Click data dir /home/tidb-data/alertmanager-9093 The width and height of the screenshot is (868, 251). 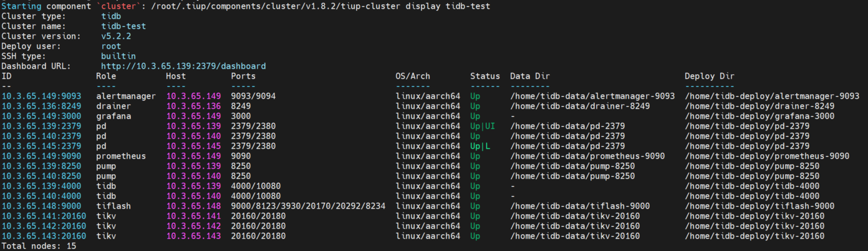click(x=592, y=96)
